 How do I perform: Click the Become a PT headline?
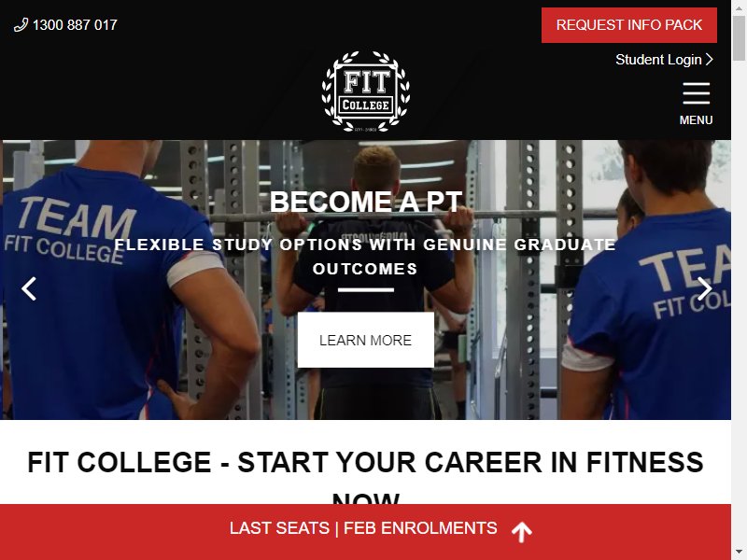[x=365, y=202]
